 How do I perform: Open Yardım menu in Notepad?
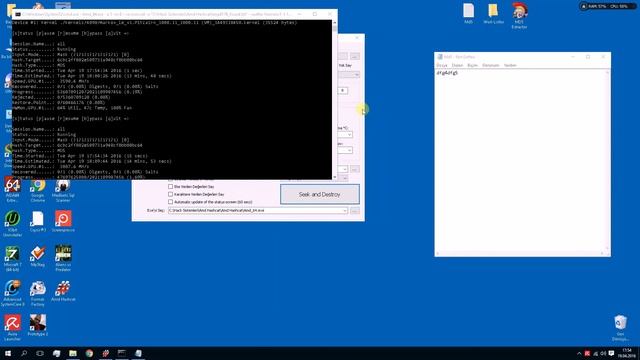coord(510,65)
